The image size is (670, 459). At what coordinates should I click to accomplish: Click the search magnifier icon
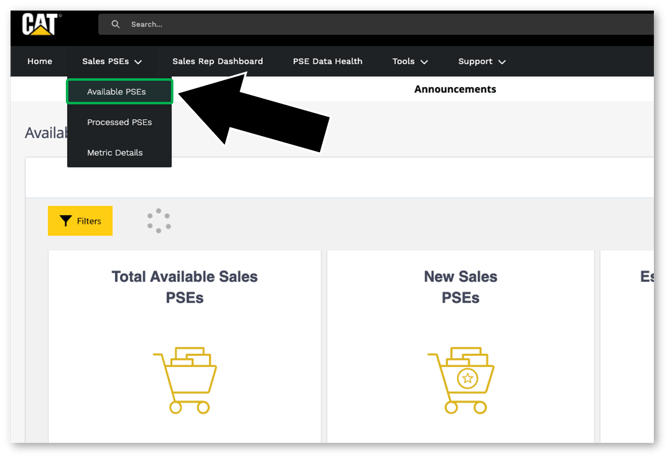pyautogui.click(x=116, y=24)
